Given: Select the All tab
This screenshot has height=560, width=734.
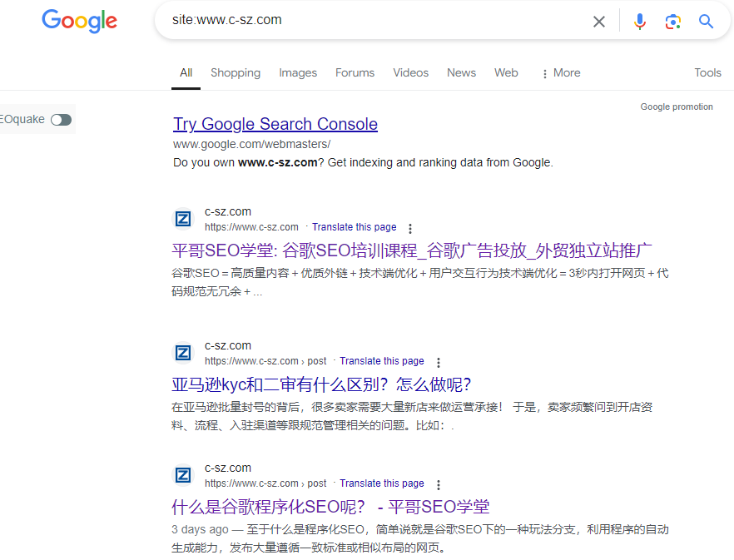Looking at the screenshot, I should (x=186, y=73).
